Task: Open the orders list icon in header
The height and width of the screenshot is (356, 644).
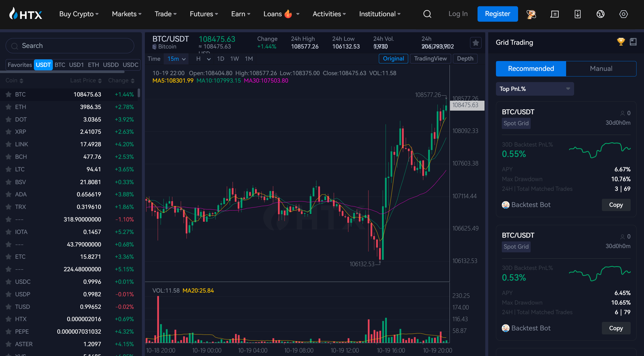Action: click(554, 14)
